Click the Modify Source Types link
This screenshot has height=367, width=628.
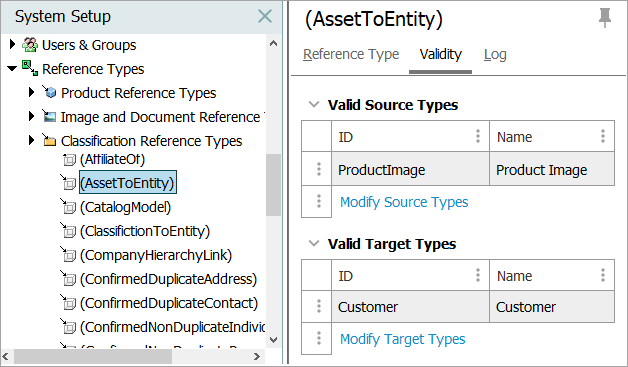tap(404, 202)
